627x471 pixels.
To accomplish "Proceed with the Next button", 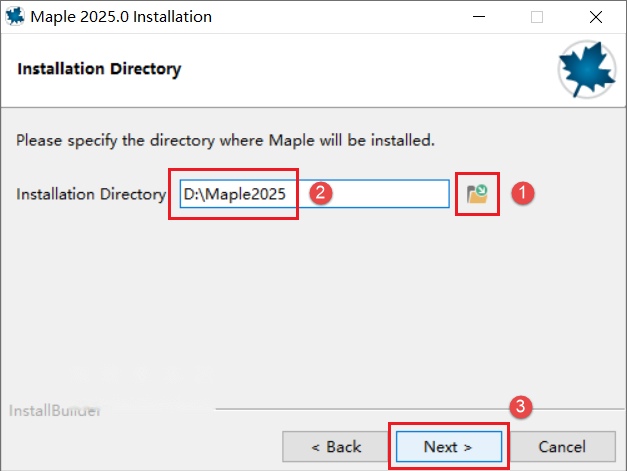I will pyautogui.click(x=449, y=446).
